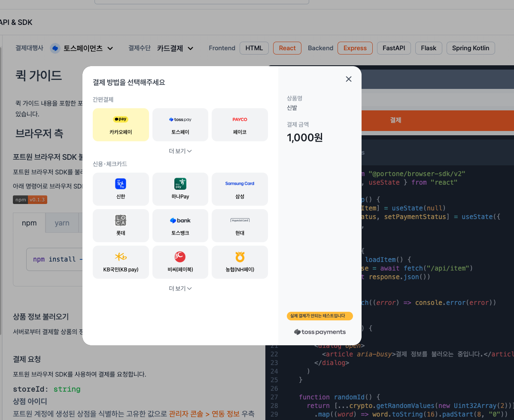Choose Samsung Card option

tap(240, 189)
